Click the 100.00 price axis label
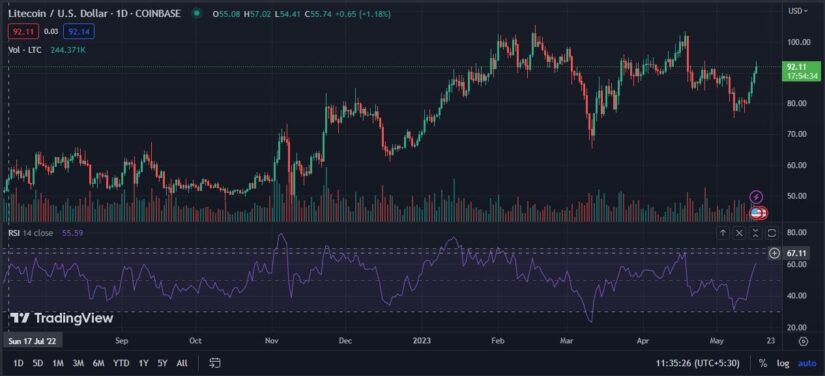Viewport: 825px width, 376px height. click(798, 42)
